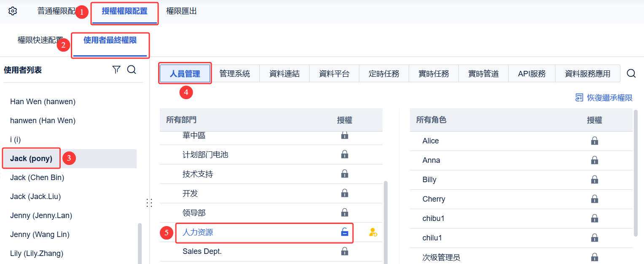Open the 資料平台 tab
The image size is (644, 264).
(334, 74)
